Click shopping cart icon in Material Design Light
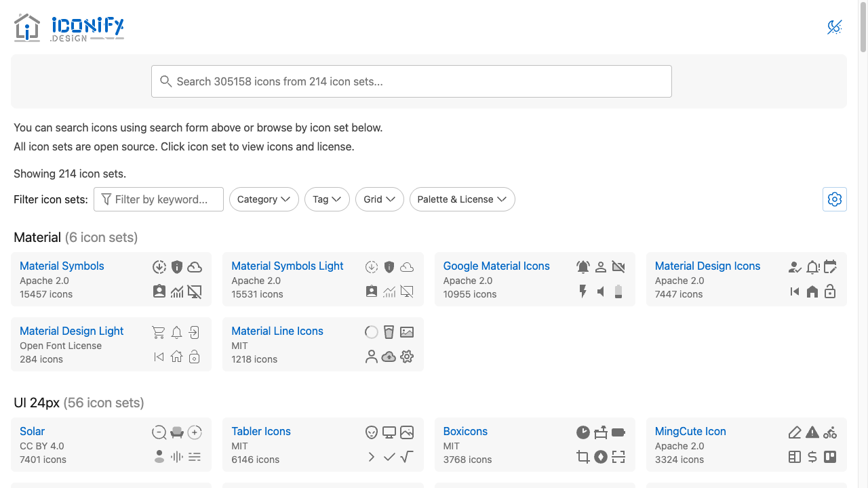Screen dimensions: 868x488 click(159, 332)
